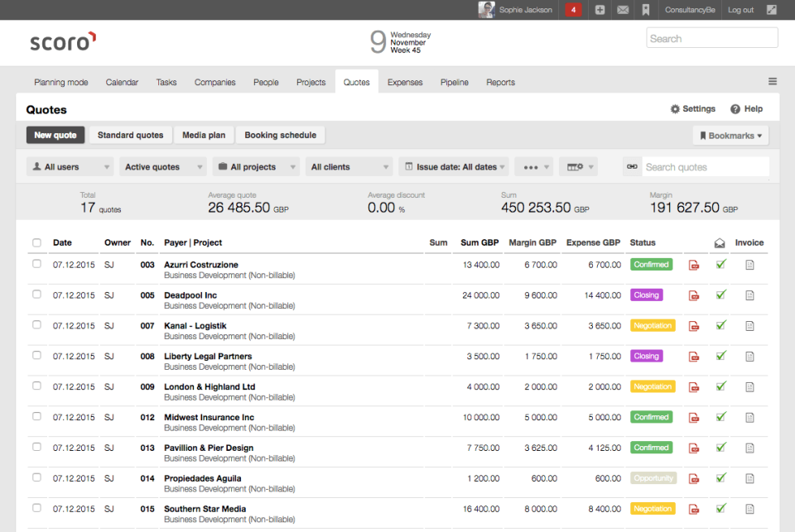Open the bookmark icon in top bar
Screen dimensions: 795x532
pos(645,10)
